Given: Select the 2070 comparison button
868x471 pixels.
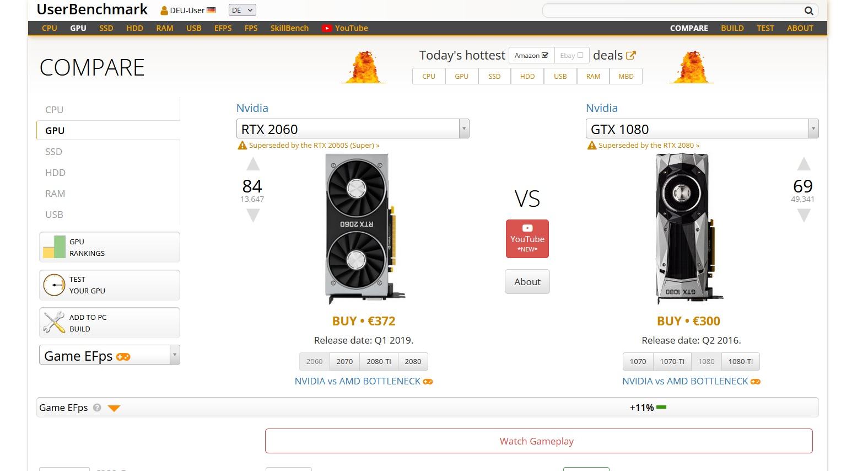Looking at the screenshot, I should coord(344,362).
